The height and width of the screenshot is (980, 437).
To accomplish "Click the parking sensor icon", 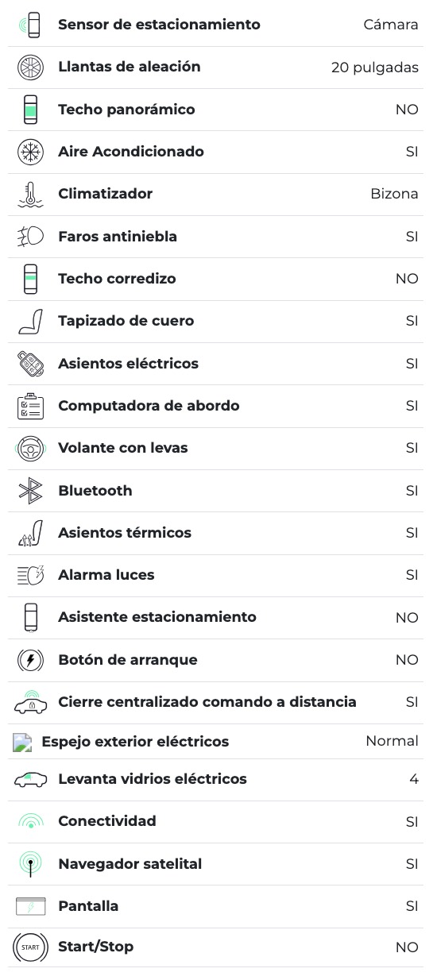I will 30,25.
